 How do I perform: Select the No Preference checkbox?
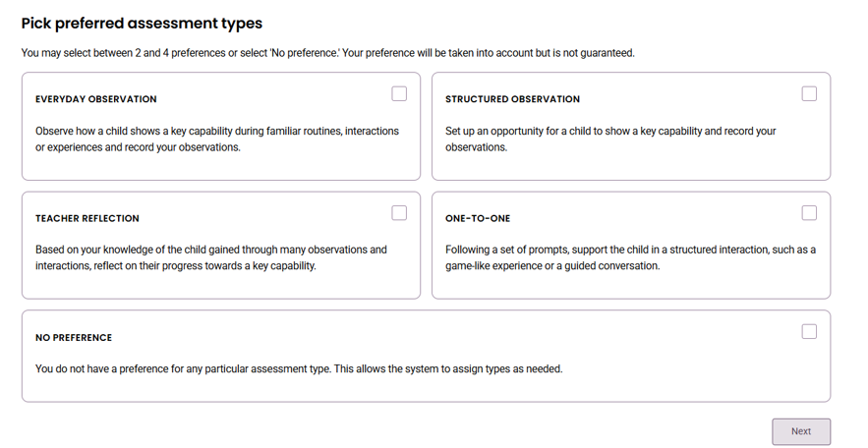809,331
